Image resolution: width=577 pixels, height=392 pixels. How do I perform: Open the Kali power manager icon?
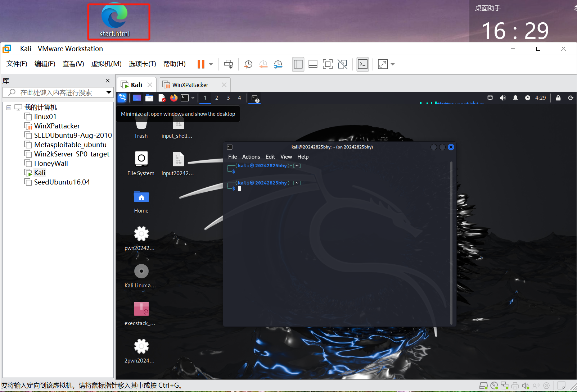(x=528, y=98)
